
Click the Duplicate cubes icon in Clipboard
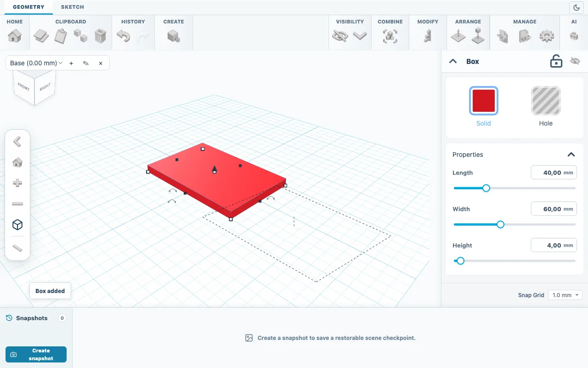click(x=81, y=36)
